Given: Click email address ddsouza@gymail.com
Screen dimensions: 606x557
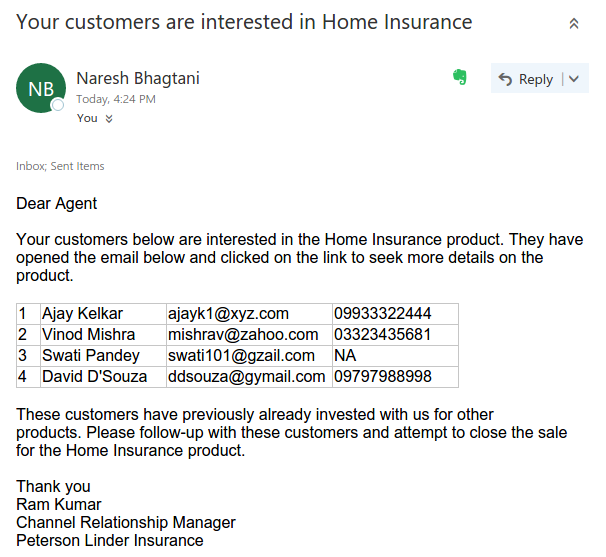Looking at the screenshot, I should point(247,376).
